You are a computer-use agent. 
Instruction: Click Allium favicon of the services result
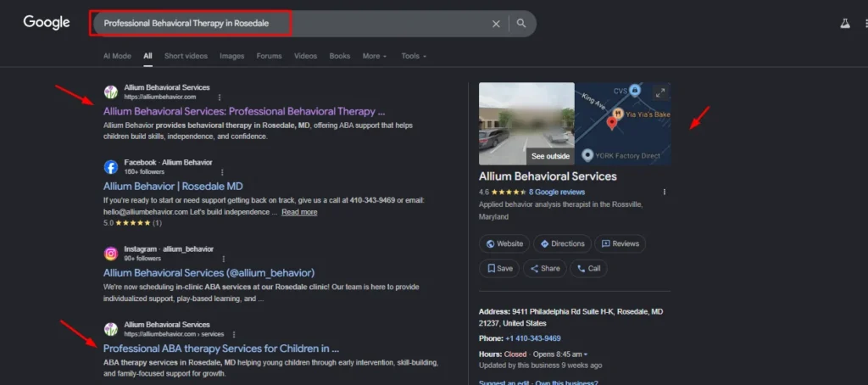pos(111,329)
